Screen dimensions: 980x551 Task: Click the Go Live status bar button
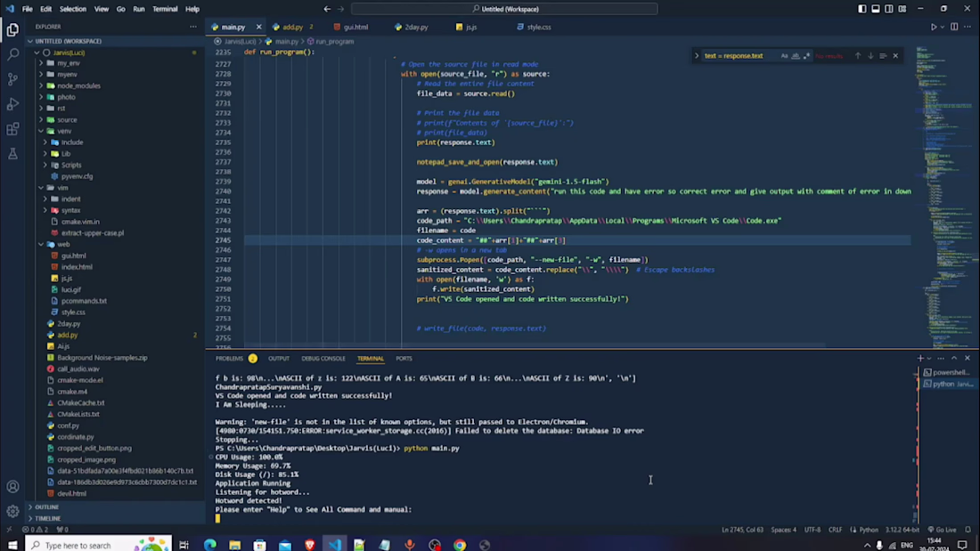[x=943, y=530]
